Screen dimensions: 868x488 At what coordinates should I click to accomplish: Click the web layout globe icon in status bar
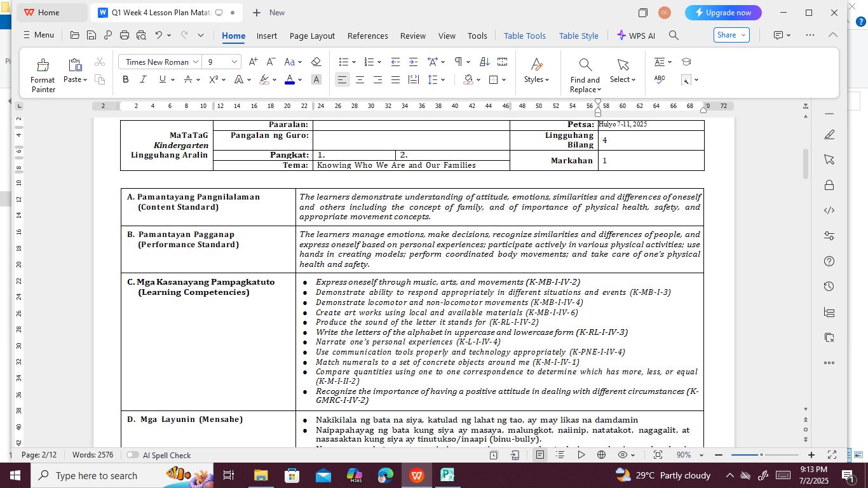601,455
